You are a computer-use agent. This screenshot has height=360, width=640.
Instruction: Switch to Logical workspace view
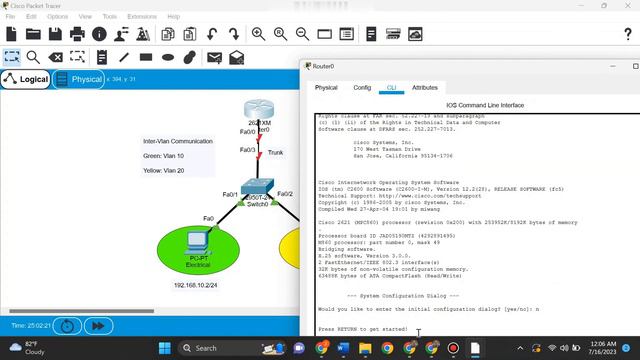25,79
